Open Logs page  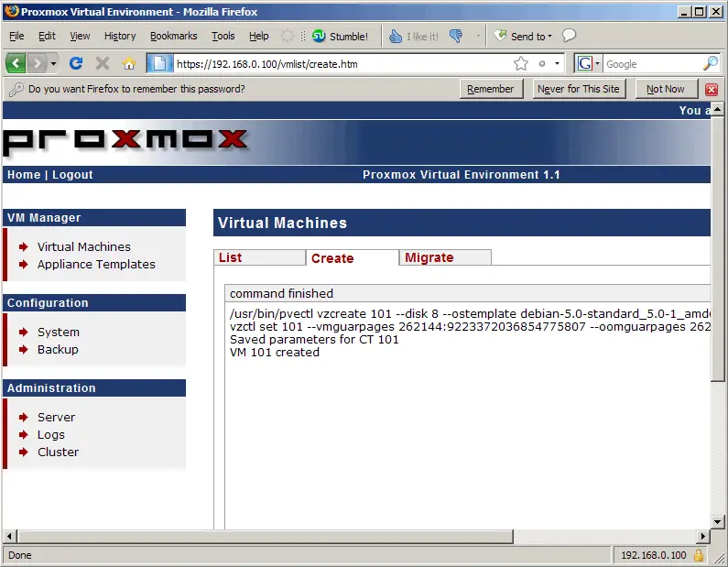pos(51,435)
